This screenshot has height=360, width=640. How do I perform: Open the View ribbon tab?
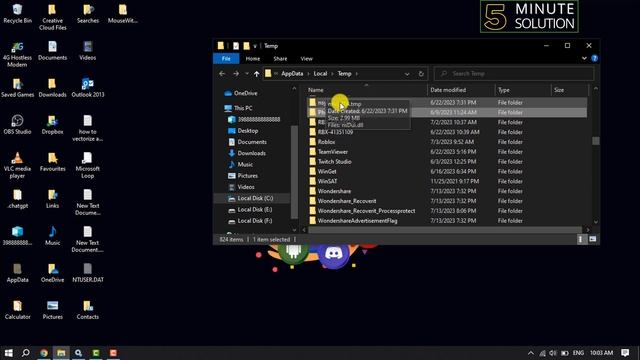[x=307, y=59]
